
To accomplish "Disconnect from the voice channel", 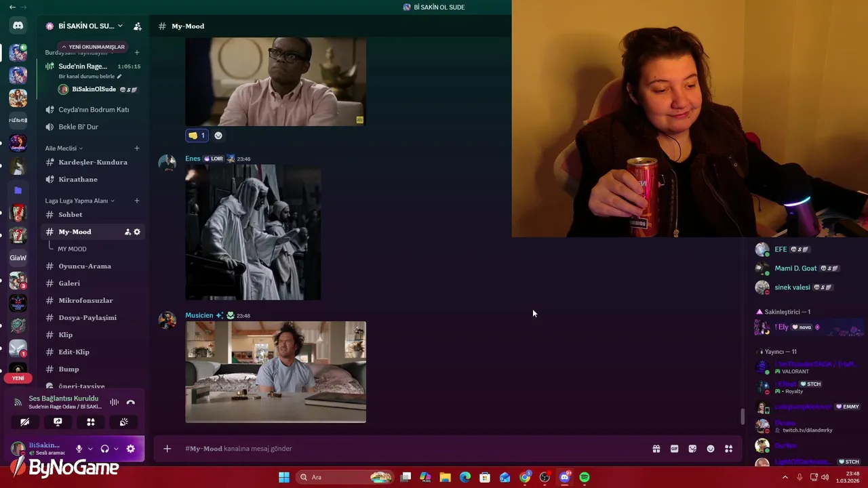I will 130,403.
